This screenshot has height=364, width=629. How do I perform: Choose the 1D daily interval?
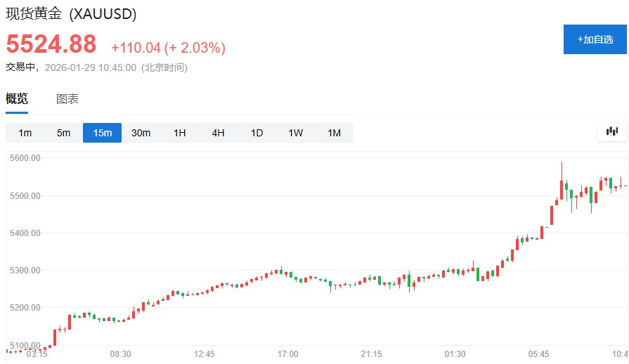(257, 133)
